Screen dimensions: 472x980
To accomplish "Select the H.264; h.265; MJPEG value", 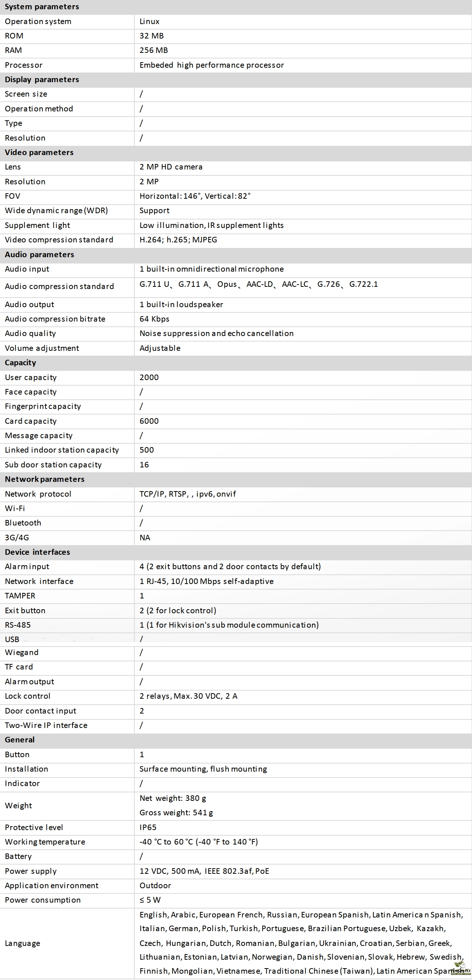I will (x=178, y=240).
